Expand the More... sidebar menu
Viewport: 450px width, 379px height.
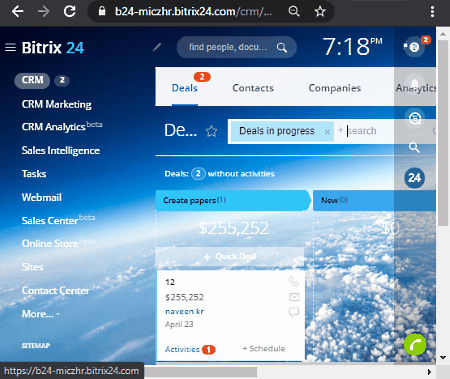click(41, 314)
